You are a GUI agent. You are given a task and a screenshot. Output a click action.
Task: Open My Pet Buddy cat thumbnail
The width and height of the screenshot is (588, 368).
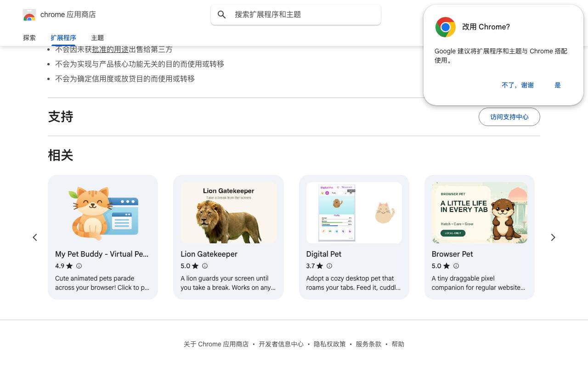point(103,213)
